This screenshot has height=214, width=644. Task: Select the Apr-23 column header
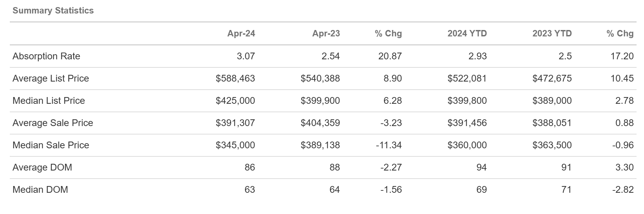(x=326, y=33)
